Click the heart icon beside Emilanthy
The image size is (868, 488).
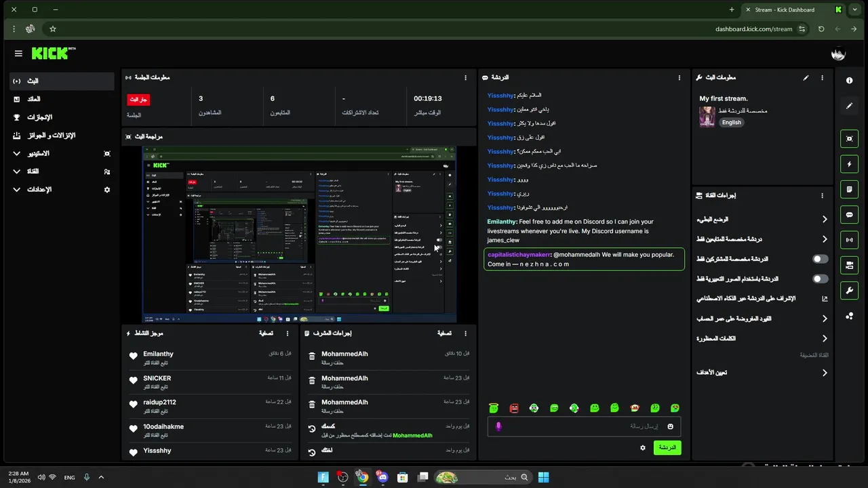[x=134, y=357]
